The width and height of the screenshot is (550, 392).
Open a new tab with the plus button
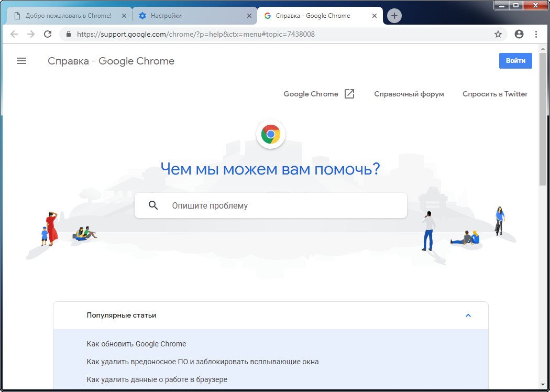point(394,16)
